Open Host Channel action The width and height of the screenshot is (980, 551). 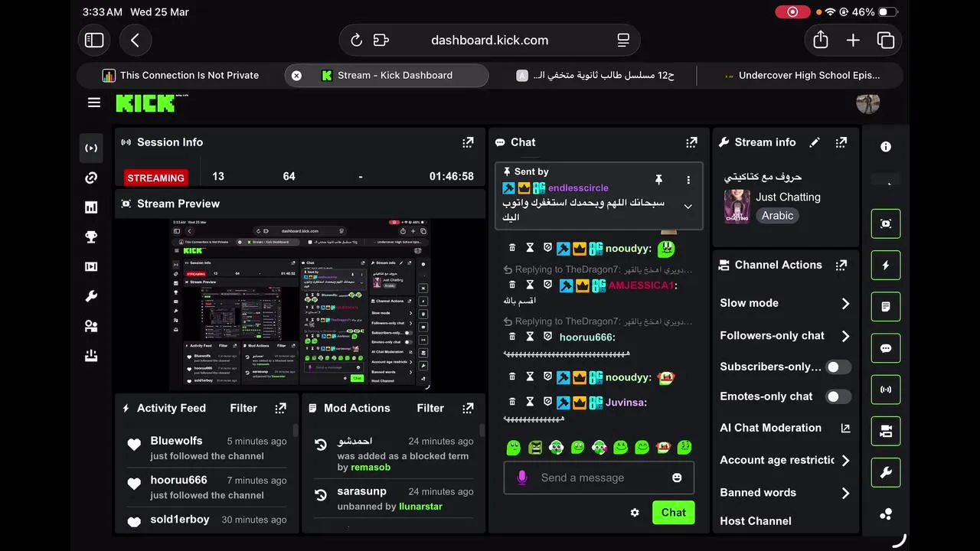[x=756, y=521]
